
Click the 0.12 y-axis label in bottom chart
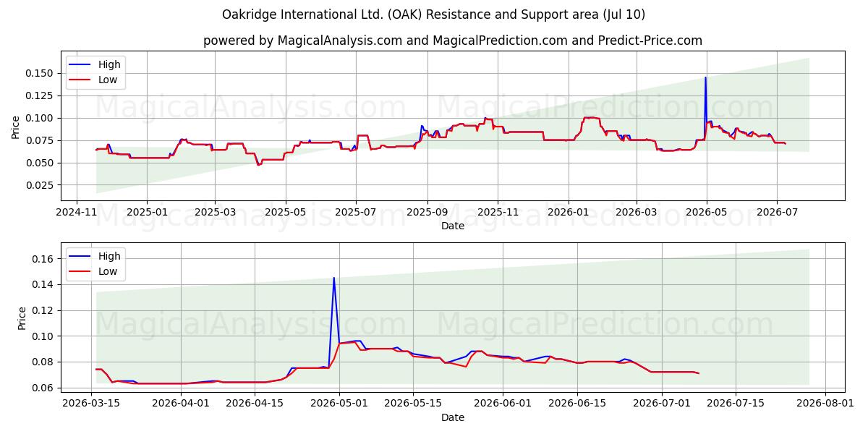43,310
